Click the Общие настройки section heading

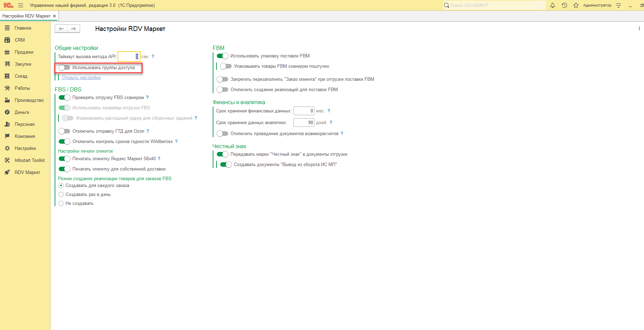click(76, 48)
